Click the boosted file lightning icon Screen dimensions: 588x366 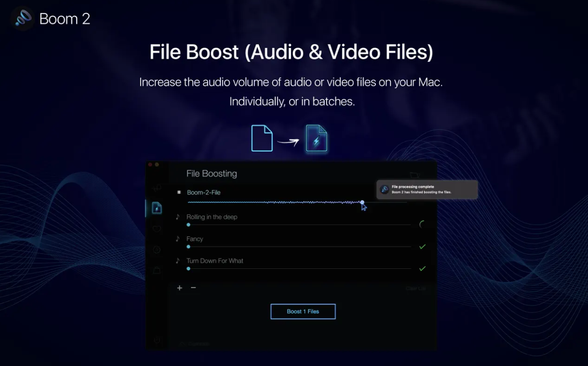[317, 138]
